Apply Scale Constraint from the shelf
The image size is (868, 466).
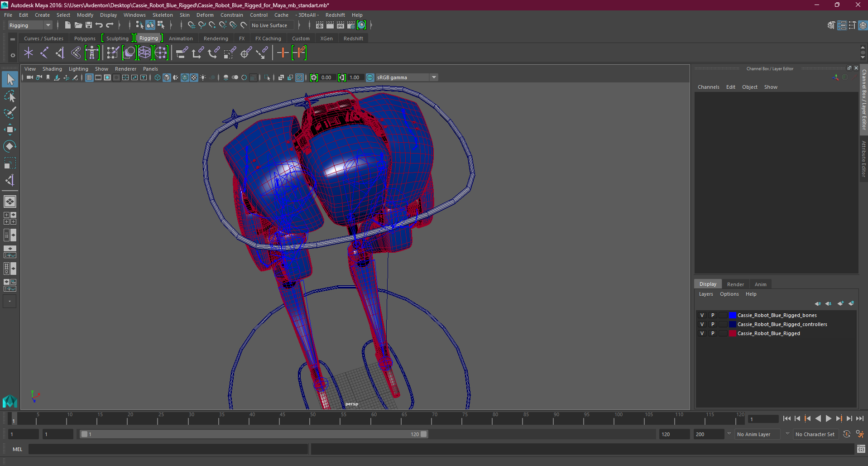(230, 53)
